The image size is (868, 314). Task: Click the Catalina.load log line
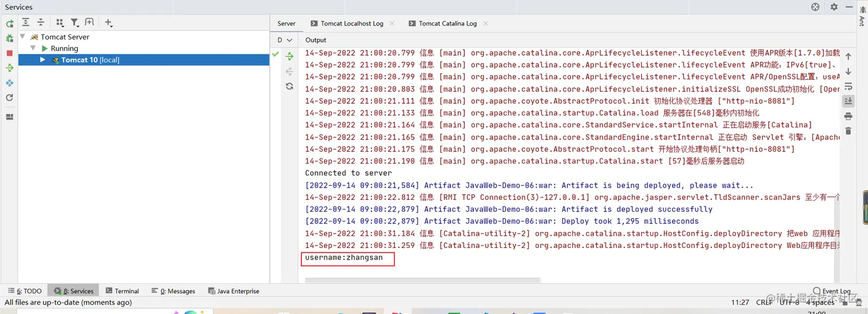coord(532,113)
